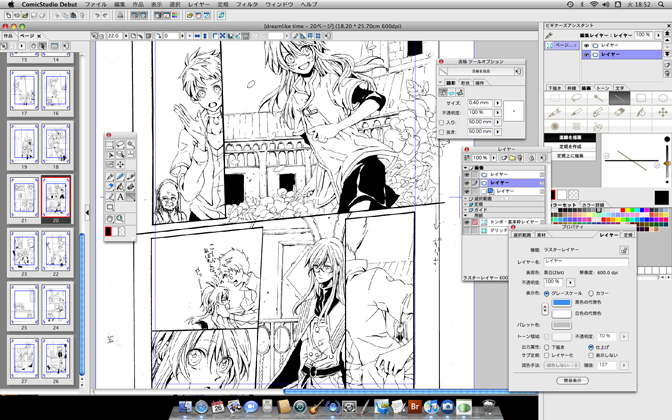Choose the Pen nib tool in Beginner's Assistant grid

555,112
